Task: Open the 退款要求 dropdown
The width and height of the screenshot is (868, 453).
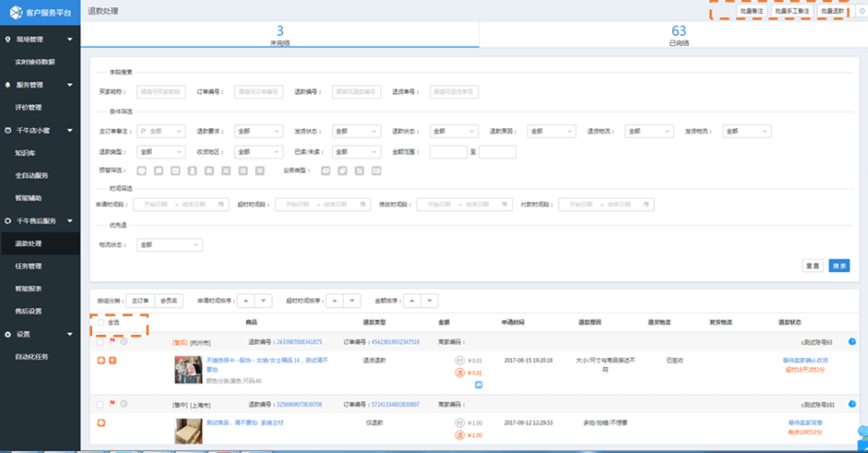Action: (x=259, y=132)
